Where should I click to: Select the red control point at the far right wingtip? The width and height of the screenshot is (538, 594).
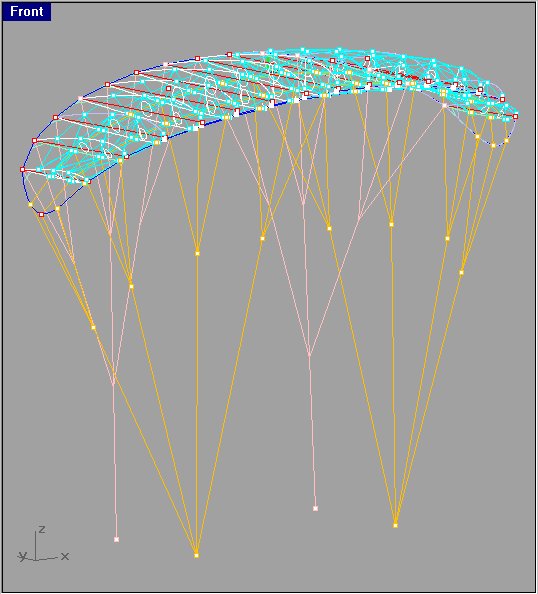coord(515,116)
